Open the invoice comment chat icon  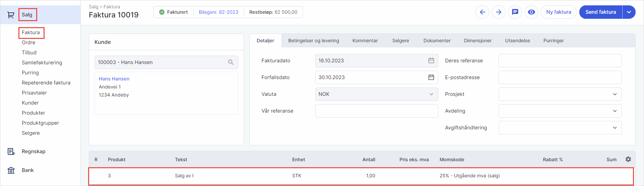(515, 12)
